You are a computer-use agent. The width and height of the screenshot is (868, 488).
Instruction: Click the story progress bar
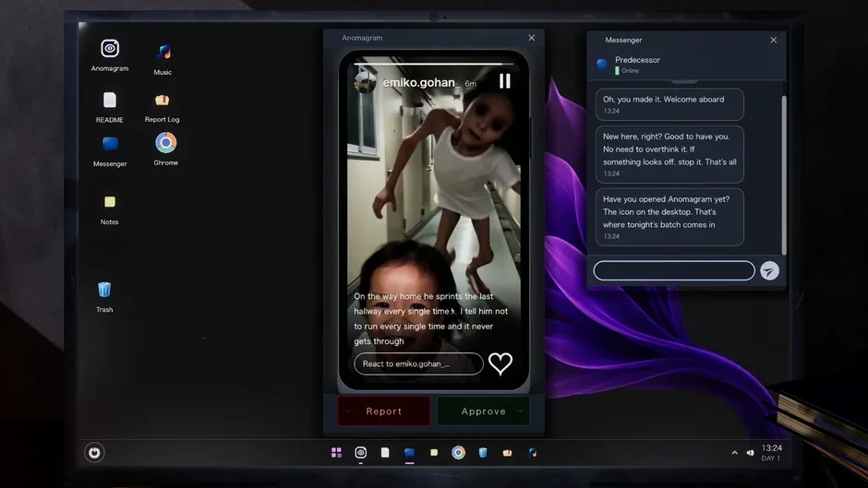tap(433, 65)
